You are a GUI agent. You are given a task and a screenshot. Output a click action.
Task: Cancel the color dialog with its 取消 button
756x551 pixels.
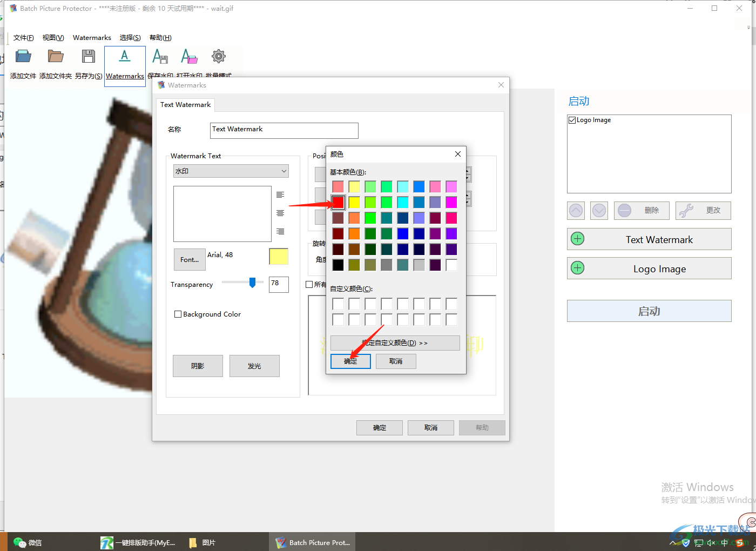(x=396, y=361)
